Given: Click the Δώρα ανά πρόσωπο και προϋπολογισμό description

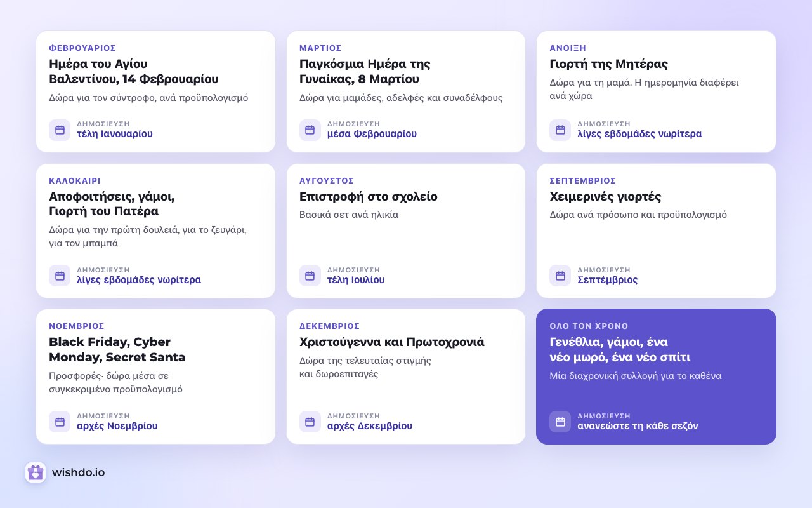Looking at the screenshot, I should tap(638, 215).
